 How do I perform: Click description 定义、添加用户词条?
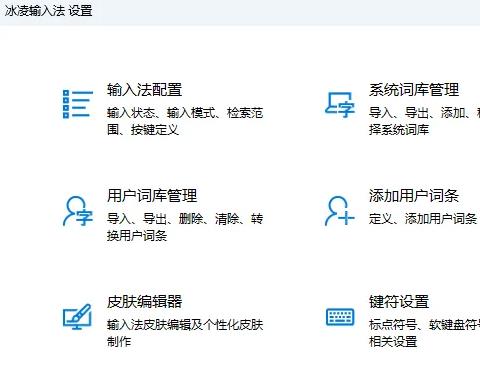pos(423,219)
